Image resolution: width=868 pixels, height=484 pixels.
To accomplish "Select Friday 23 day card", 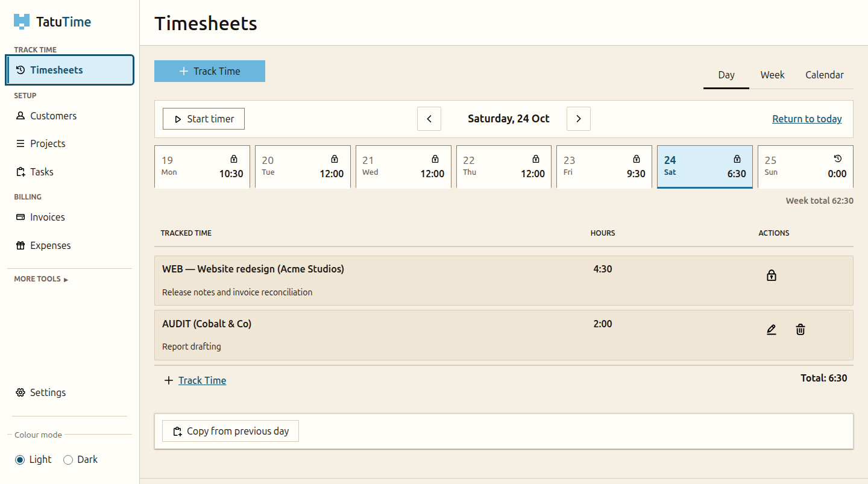I will pos(604,167).
